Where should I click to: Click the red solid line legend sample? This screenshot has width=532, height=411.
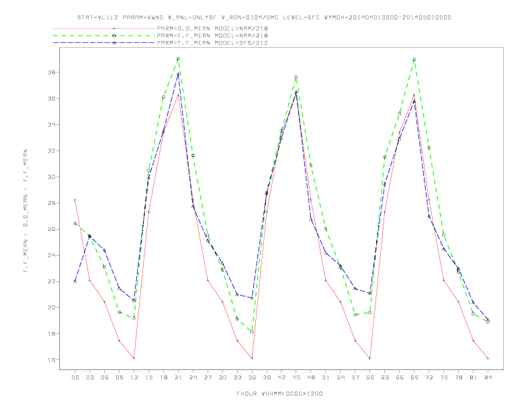tap(104, 28)
